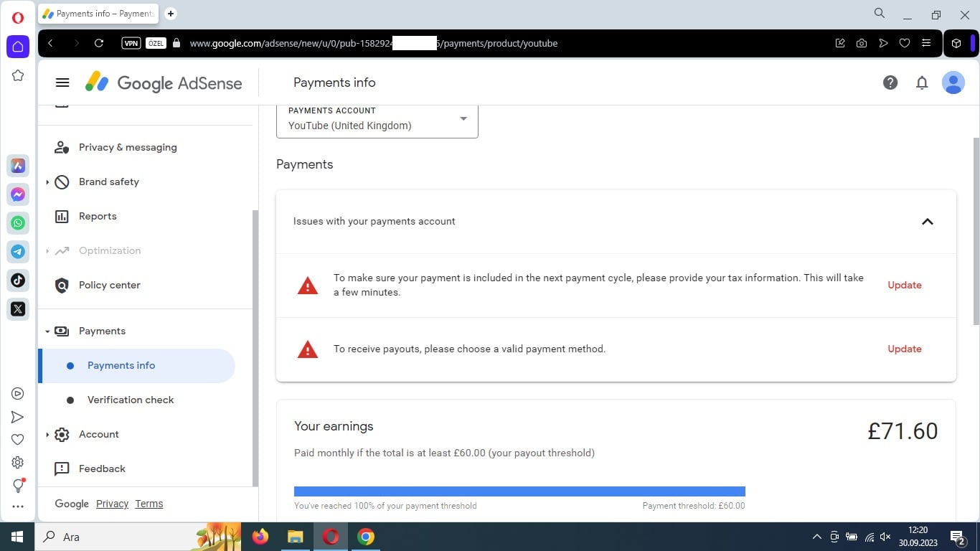Update the valid payment method issue
This screenshot has width=980, height=551.
[905, 349]
